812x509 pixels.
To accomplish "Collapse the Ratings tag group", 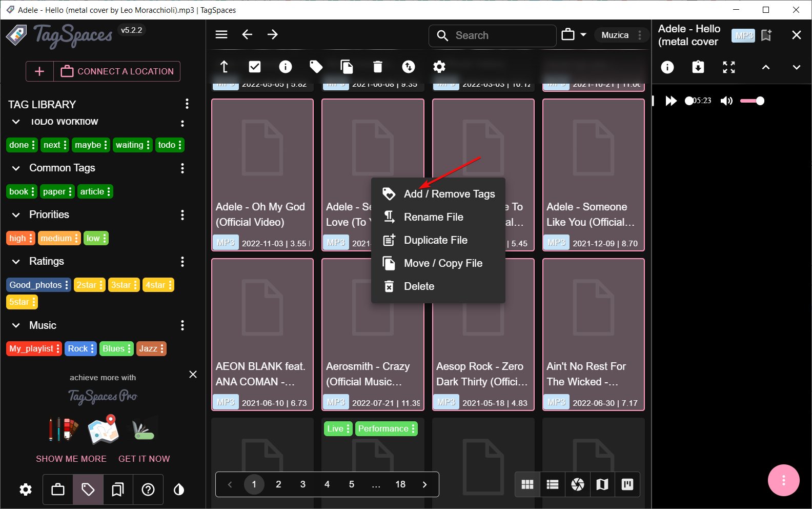I will click(x=16, y=262).
